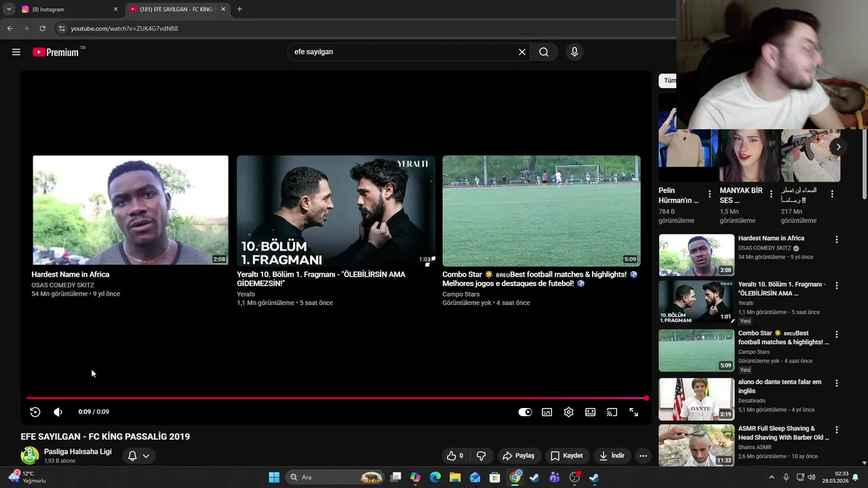Open the YouTube hamburger guide menu
The width and height of the screenshot is (868, 488).
(16, 52)
